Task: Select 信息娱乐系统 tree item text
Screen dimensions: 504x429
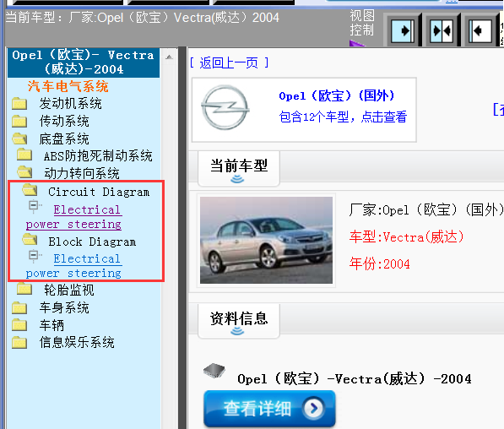Action: click(x=77, y=343)
